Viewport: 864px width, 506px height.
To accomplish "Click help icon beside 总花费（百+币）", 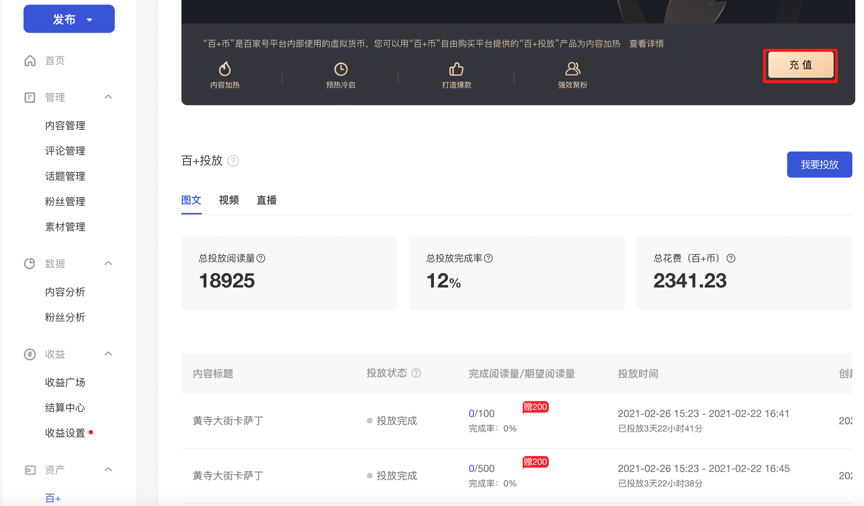I will [x=731, y=258].
